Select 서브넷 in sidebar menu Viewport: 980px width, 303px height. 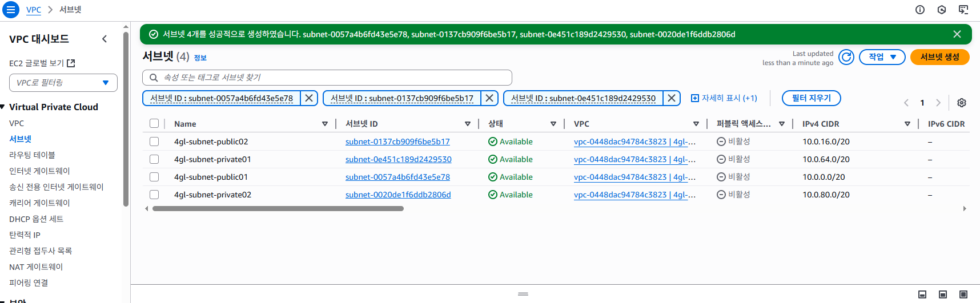tap(21, 139)
